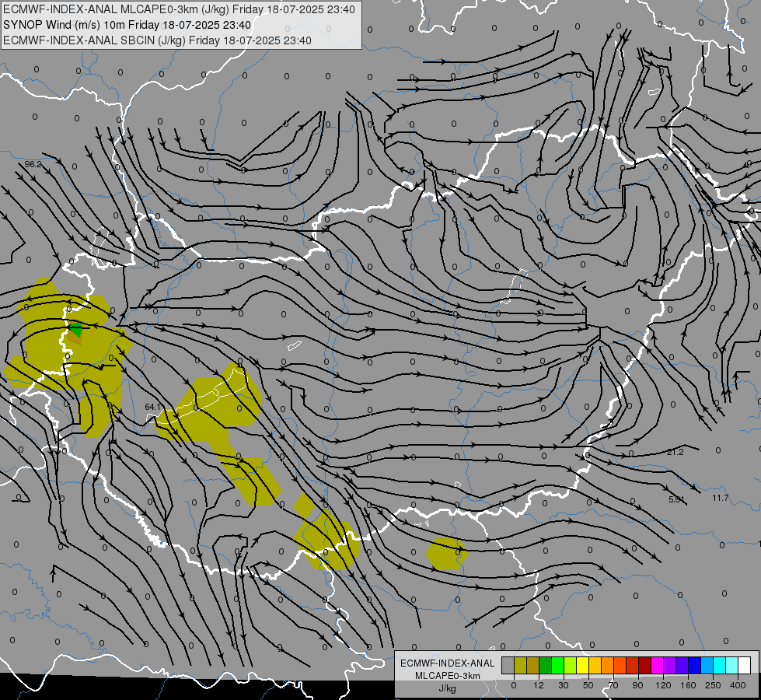Click the pure blue swatch after the 160 tick
This screenshot has width=761, height=700.
(x=694, y=665)
